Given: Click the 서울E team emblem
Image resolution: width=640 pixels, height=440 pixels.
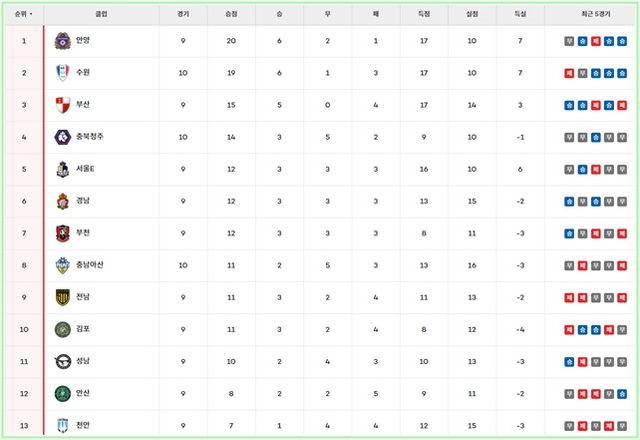Looking at the screenshot, I should 63,169.
